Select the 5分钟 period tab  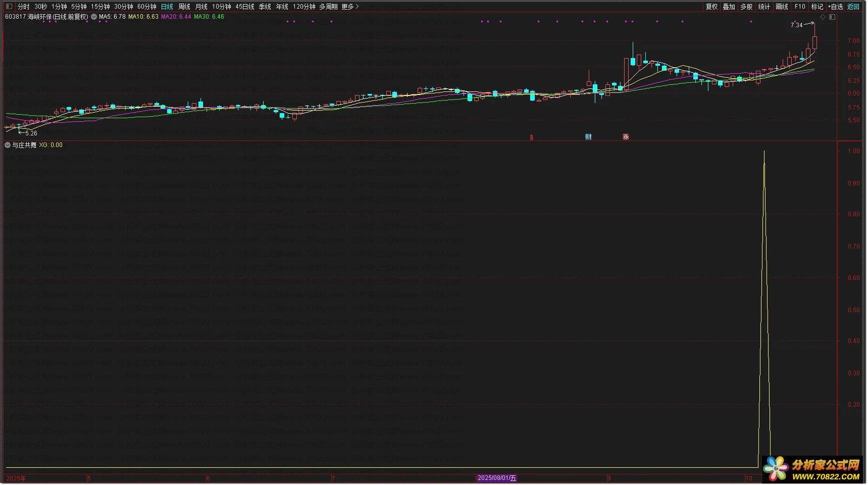[x=79, y=7]
